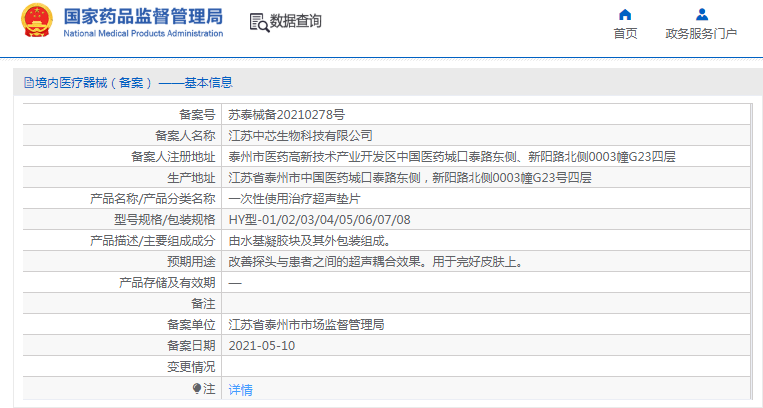Select the filing number 苏泰械备20210278号
The width and height of the screenshot is (763, 408).
coord(287,115)
